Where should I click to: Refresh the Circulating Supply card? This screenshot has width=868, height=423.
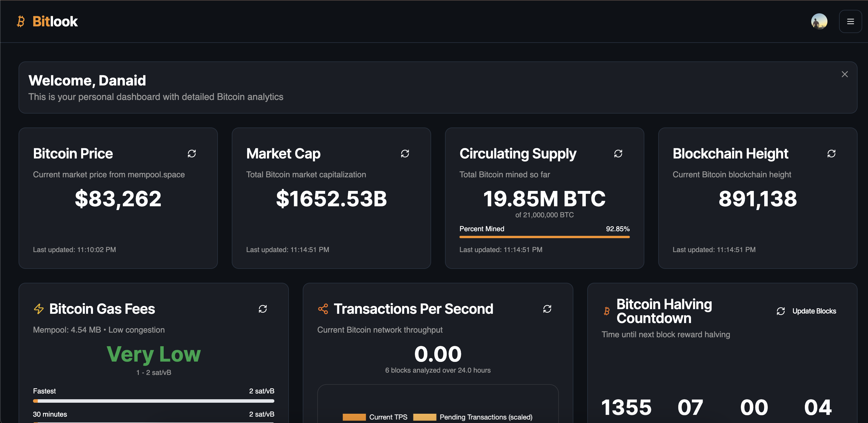tap(618, 154)
